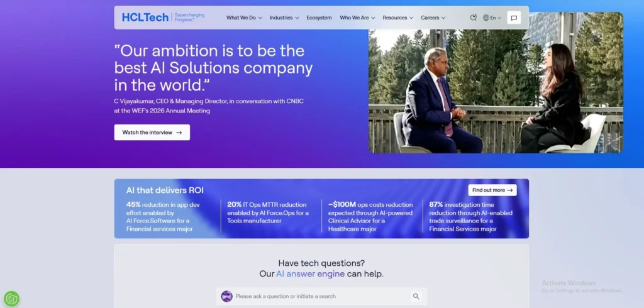Click the AI sparkle icon in header
The image size is (644, 308).
point(473,18)
